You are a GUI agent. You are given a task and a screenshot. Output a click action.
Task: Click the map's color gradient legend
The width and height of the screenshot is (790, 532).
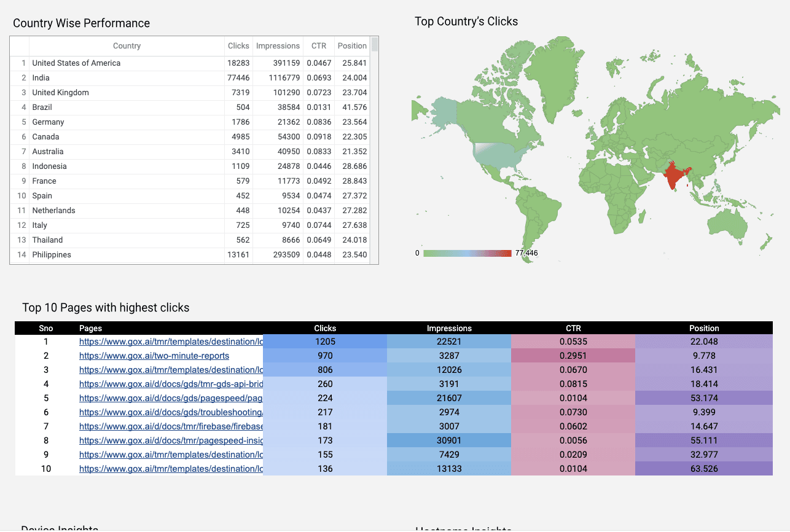pos(467,253)
